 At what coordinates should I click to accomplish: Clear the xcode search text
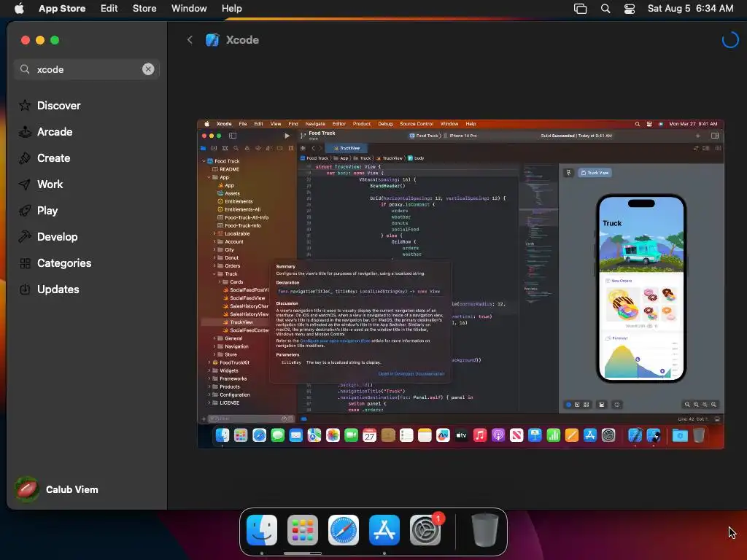pos(148,69)
